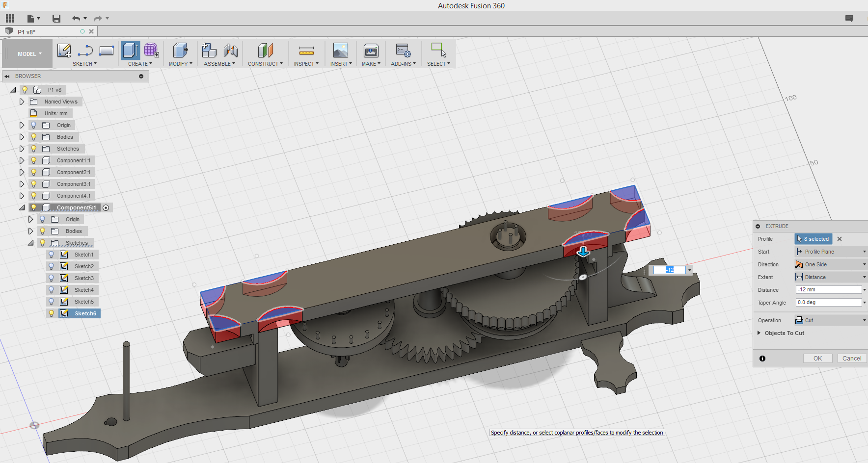Toggle visibility bulb of Sketch6

51,313
